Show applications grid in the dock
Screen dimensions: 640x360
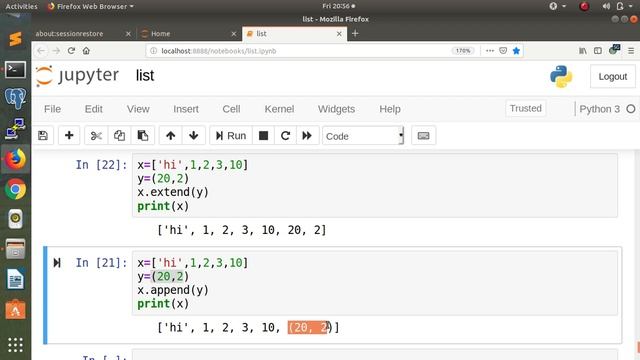tap(15, 345)
